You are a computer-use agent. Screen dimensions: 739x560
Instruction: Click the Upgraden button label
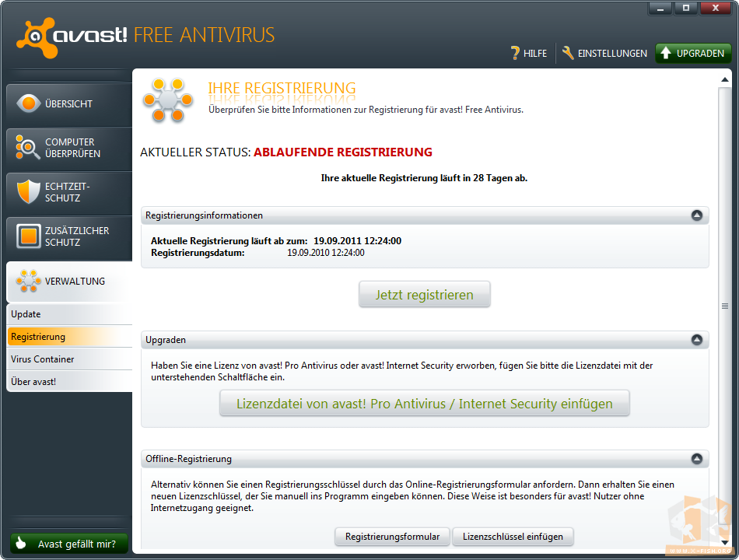click(700, 53)
